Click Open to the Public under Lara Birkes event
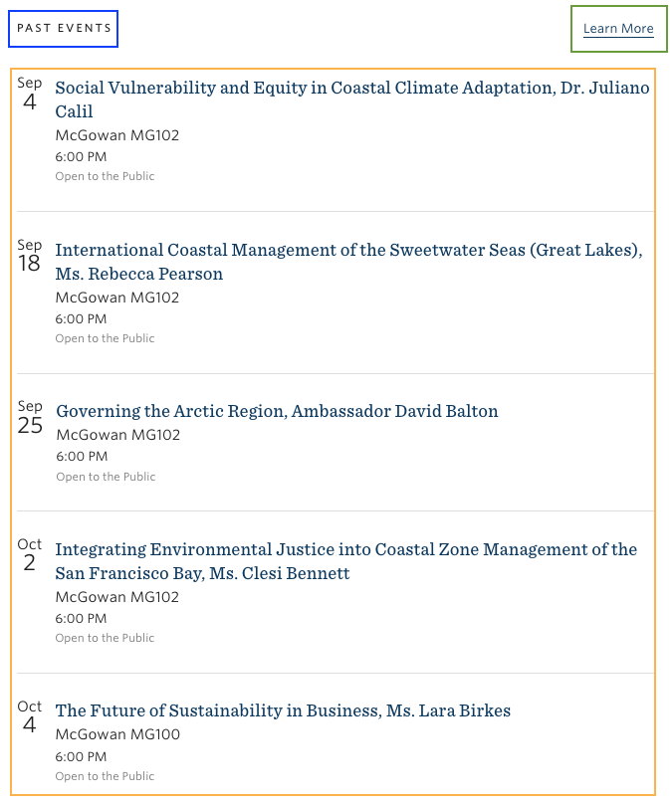 pyautogui.click(x=105, y=776)
